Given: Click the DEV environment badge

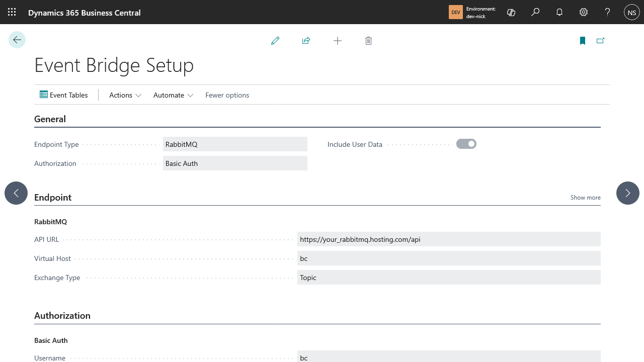Looking at the screenshot, I should click(x=456, y=12).
